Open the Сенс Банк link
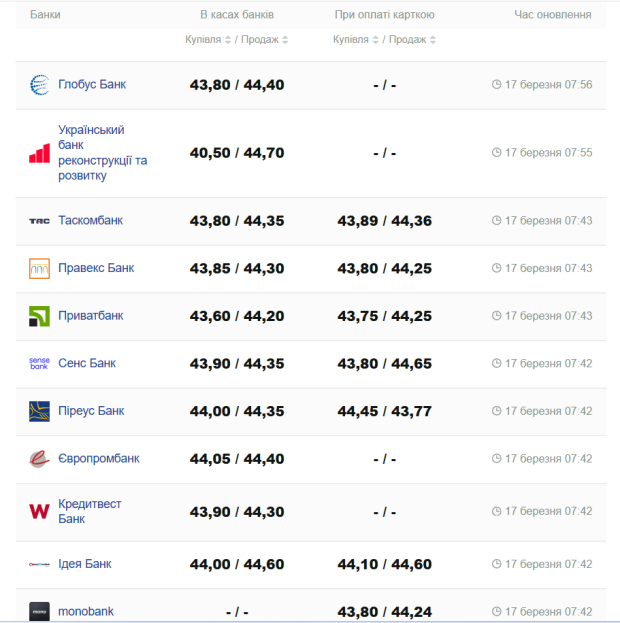Viewport: 620px width, 623px height. [x=87, y=363]
